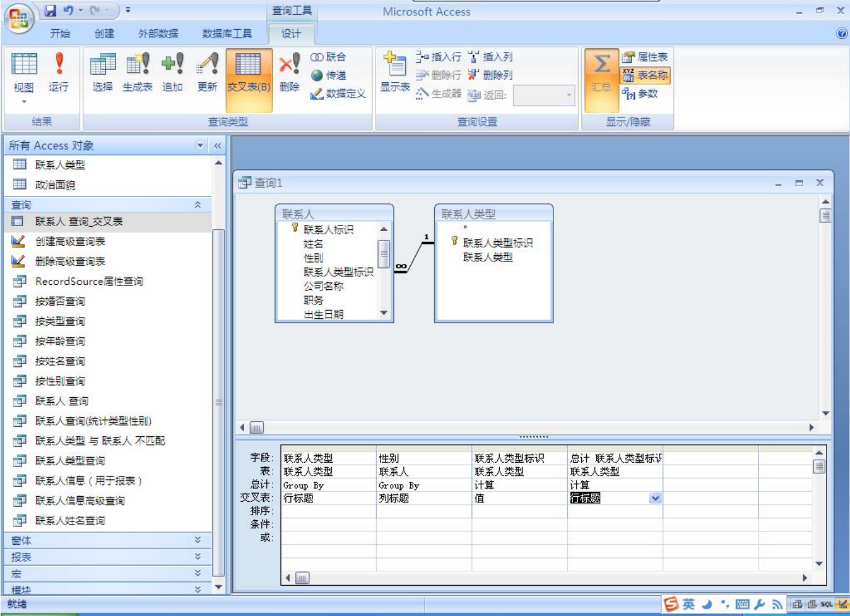This screenshot has width=850, height=616.
Task: Click the 追加 (Append) query icon
Action: [x=172, y=64]
